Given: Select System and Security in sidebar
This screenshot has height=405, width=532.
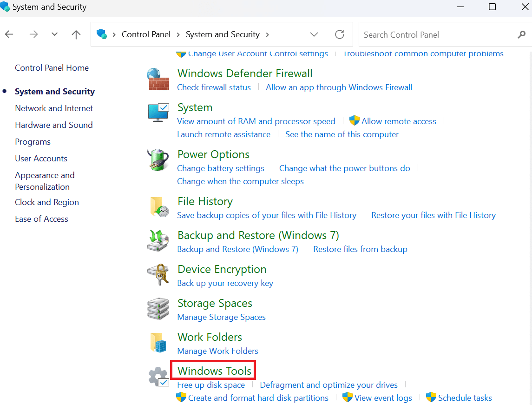Looking at the screenshot, I should tap(55, 91).
